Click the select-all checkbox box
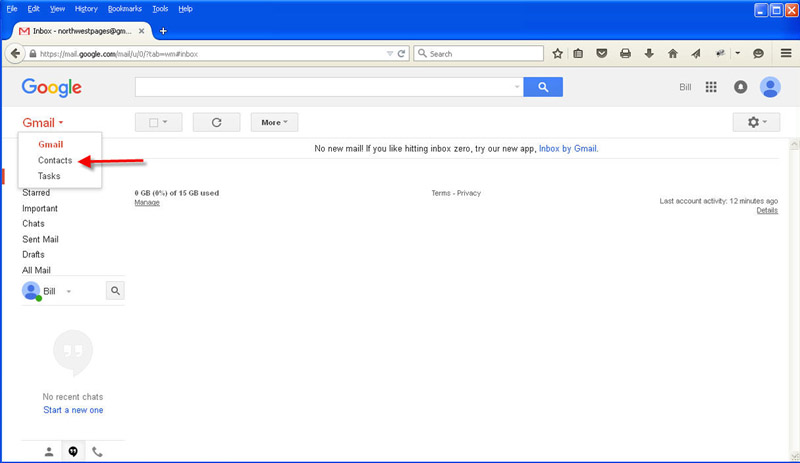This screenshot has width=800, height=463. point(153,123)
